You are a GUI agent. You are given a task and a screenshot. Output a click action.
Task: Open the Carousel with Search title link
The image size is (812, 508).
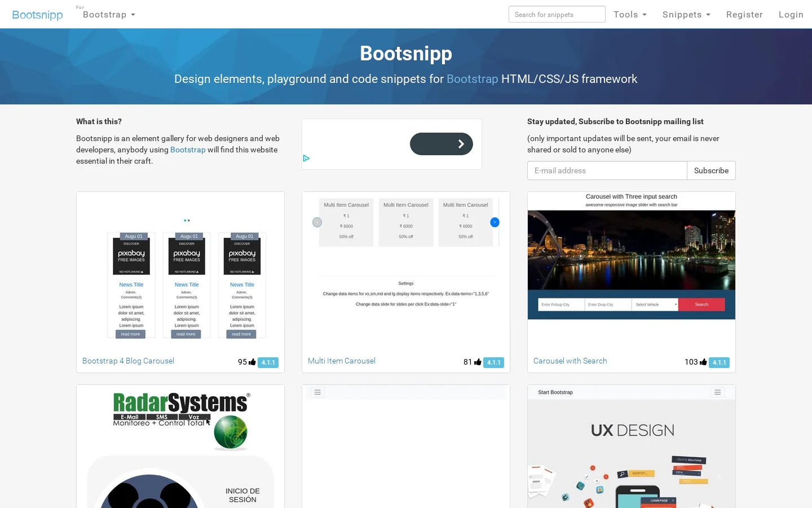pos(570,361)
